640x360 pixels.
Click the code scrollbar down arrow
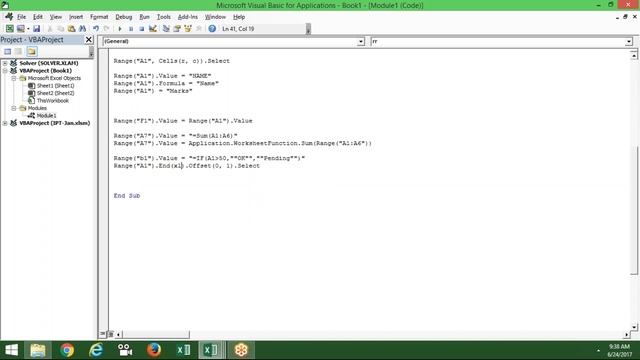point(634,327)
